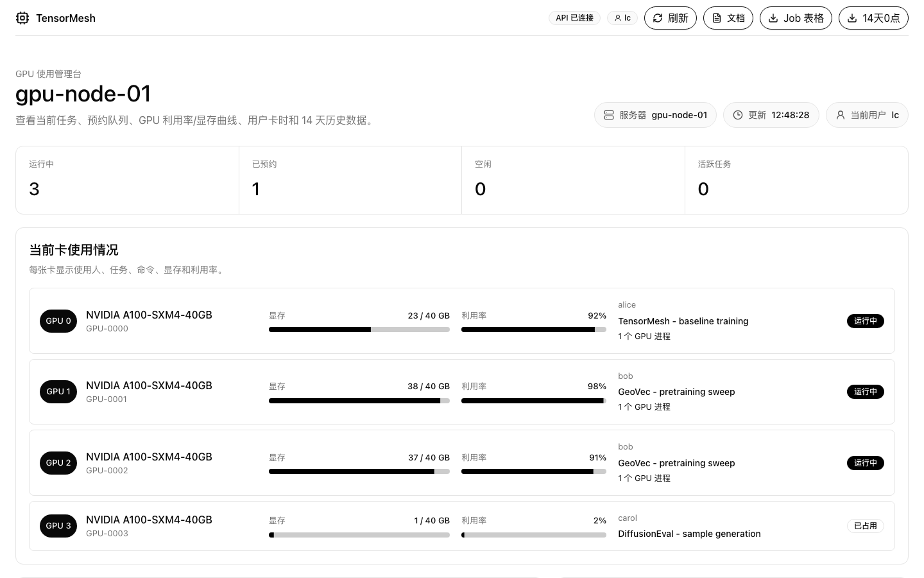
Task: Click the 运行中 tag on GPU 2 row
Action: click(x=866, y=463)
